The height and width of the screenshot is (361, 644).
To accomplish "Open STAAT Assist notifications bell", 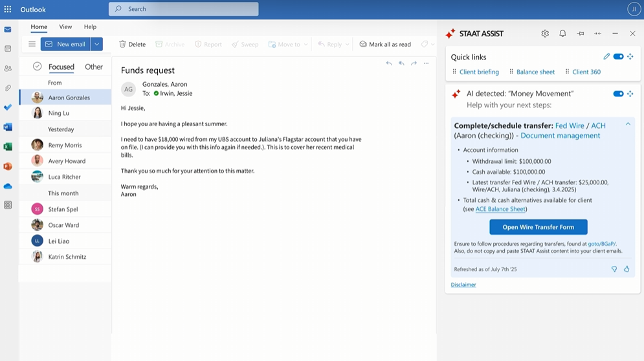I will tap(562, 34).
